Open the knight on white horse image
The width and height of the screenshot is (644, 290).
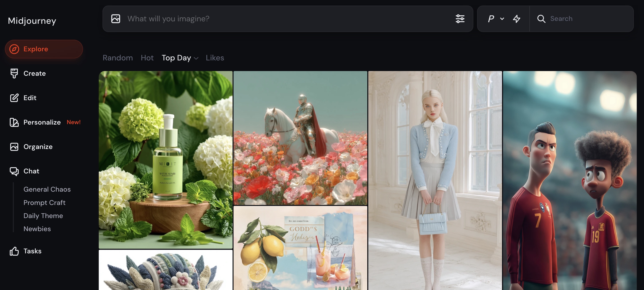click(x=300, y=138)
